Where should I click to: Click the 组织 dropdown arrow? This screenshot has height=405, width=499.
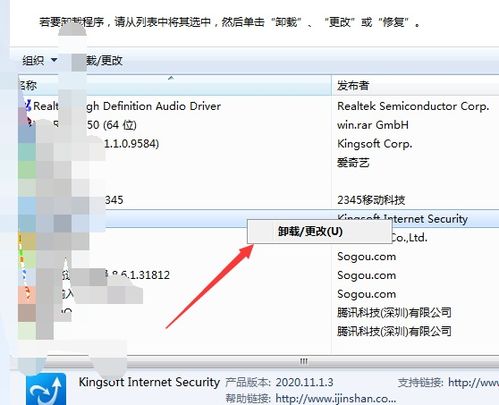(x=54, y=60)
